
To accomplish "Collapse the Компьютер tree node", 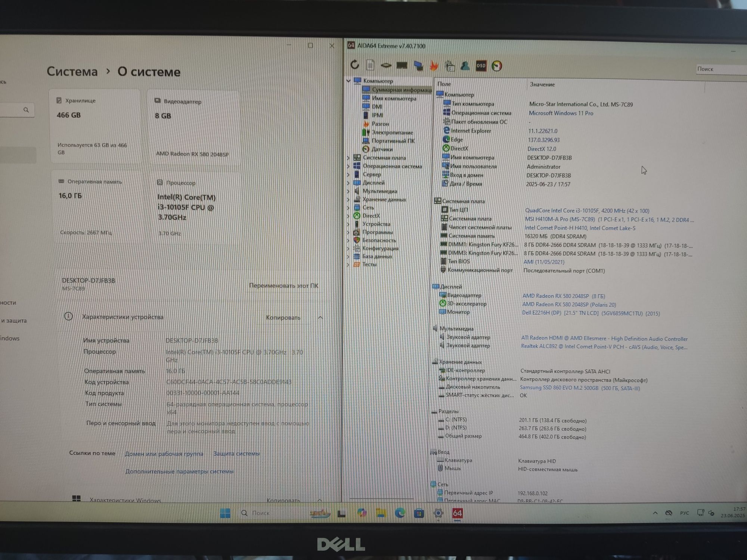I will point(348,81).
